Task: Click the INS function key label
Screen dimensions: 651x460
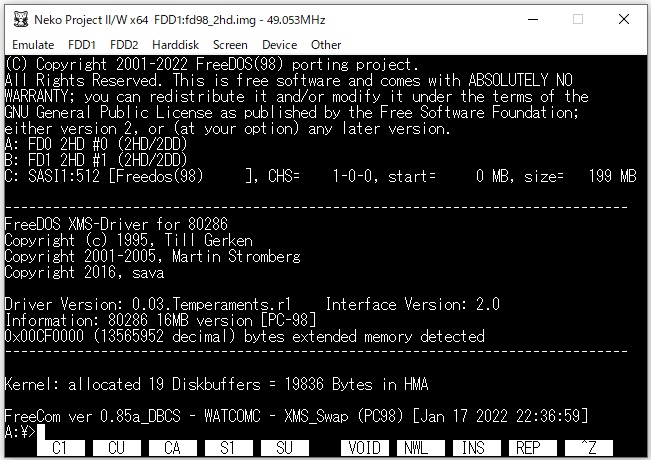Action: [x=477, y=448]
